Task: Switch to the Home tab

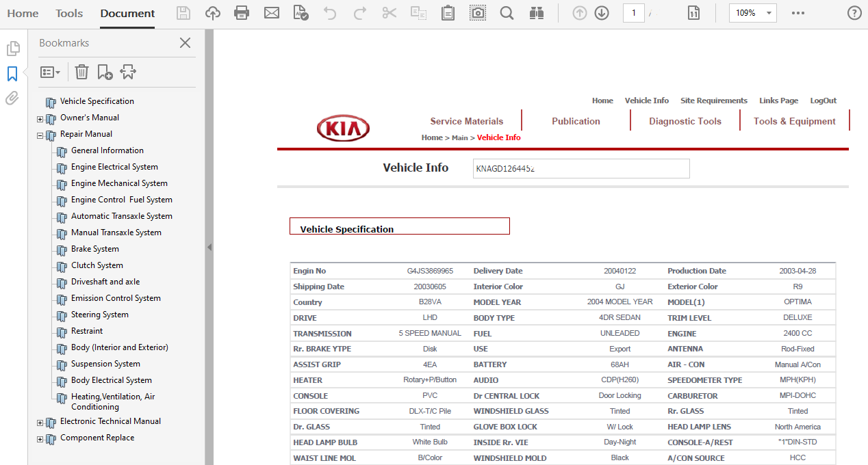Action: (23, 13)
